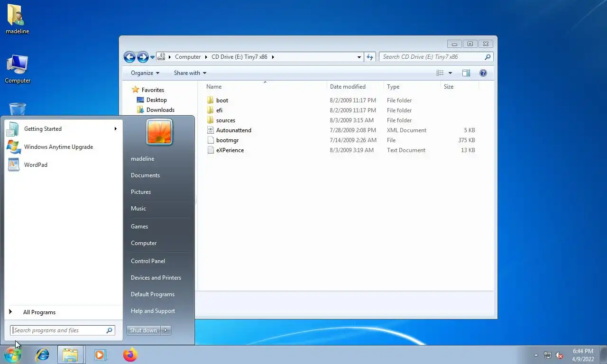The image size is (607, 364).
Task: Click the bootmgr file icon
Action: click(211, 140)
